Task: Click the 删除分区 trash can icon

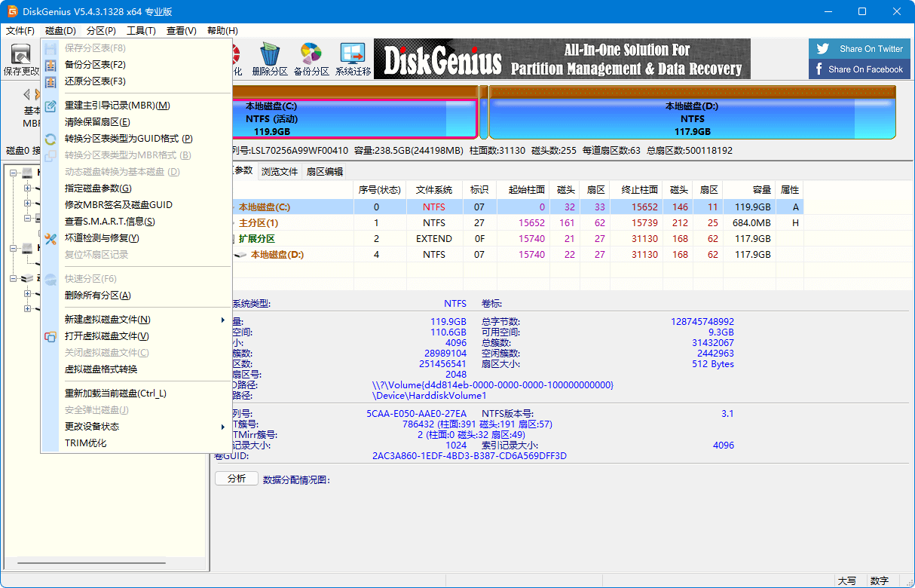Action: (270, 54)
